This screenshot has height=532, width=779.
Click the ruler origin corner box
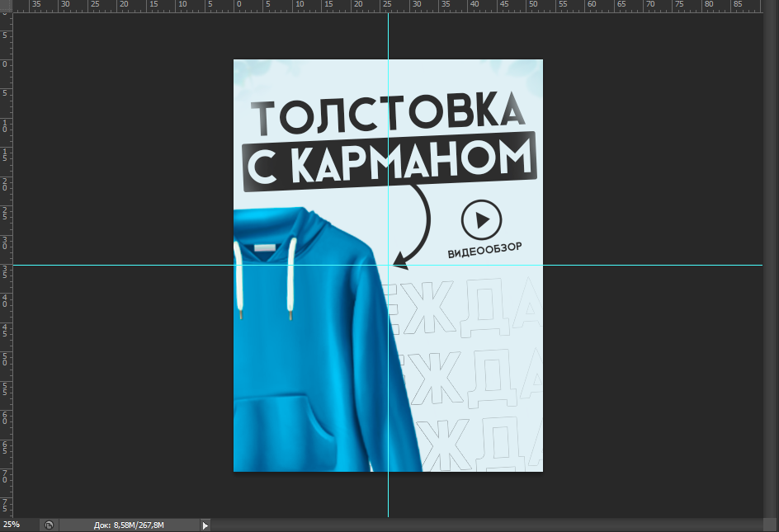(x=6, y=6)
